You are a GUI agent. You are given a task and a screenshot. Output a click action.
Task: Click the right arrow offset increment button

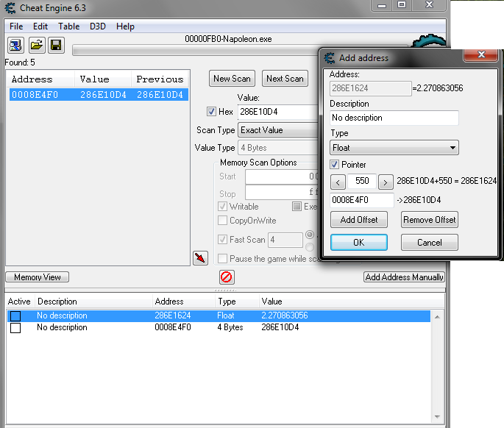click(386, 181)
